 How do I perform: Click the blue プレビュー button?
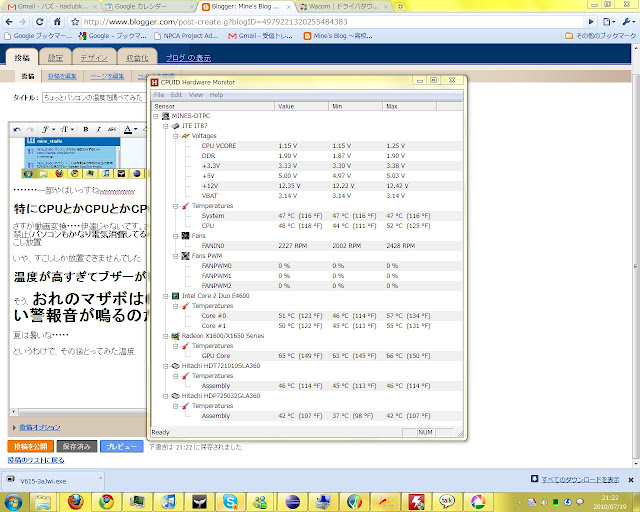click(x=122, y=446)
